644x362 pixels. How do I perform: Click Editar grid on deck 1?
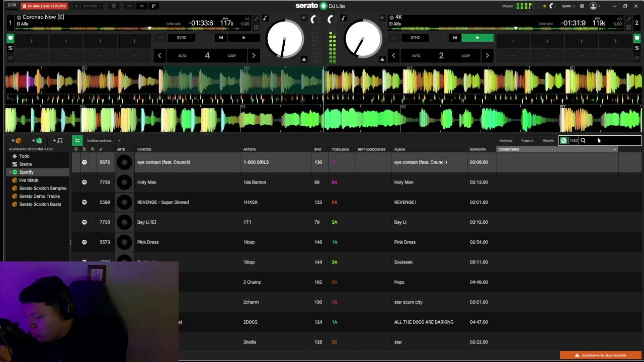tap(173, 24)
